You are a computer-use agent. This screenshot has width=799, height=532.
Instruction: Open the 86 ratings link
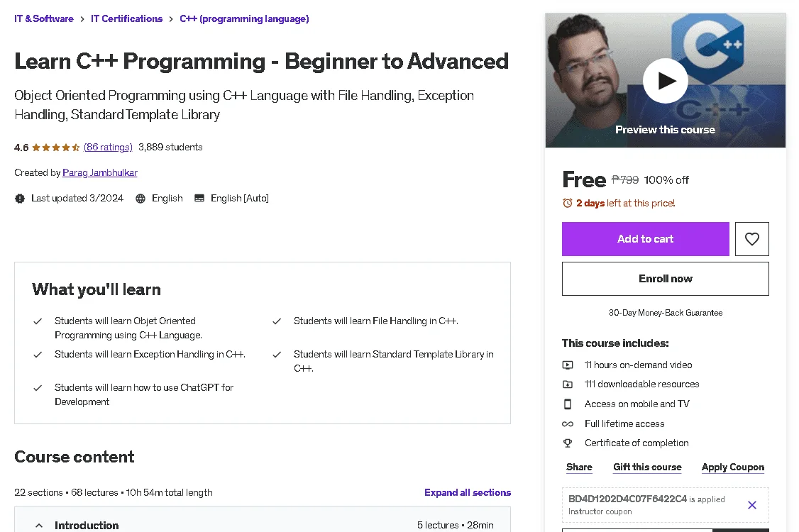108,148
